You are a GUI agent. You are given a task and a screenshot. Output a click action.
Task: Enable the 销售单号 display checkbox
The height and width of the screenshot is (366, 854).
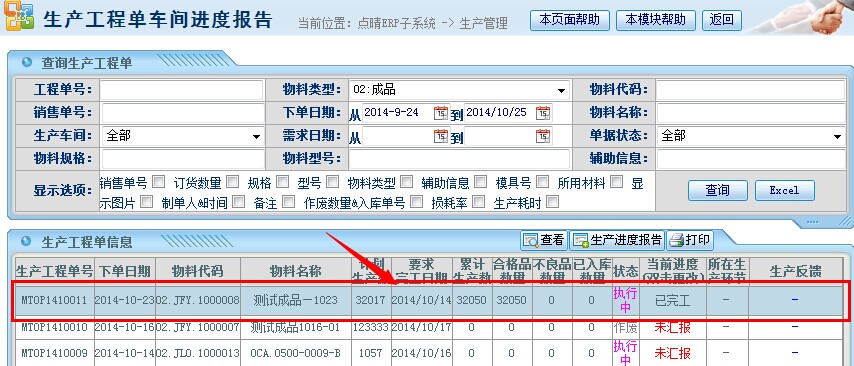(158, 181)
